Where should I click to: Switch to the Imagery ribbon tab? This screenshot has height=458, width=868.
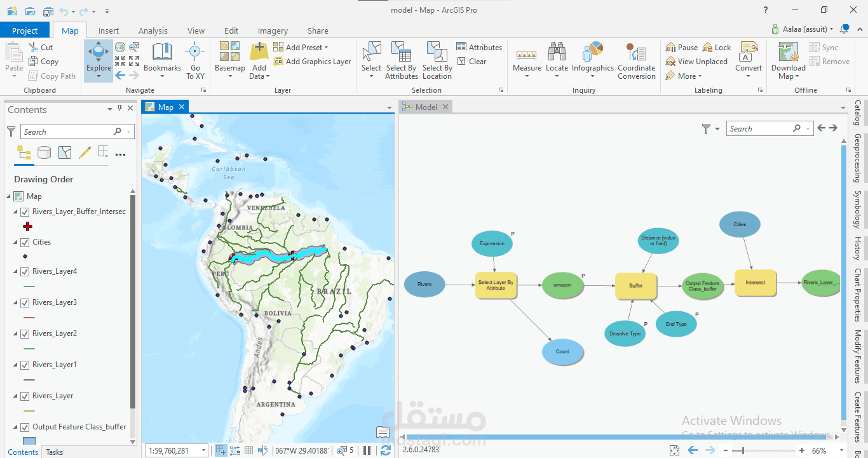point(273,30)
